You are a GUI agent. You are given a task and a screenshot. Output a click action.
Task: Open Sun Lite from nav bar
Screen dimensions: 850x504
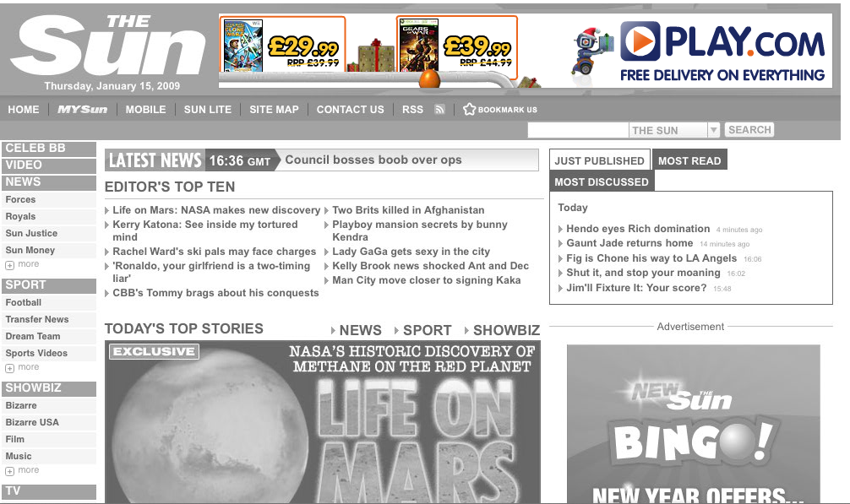[x=208, y=110]
